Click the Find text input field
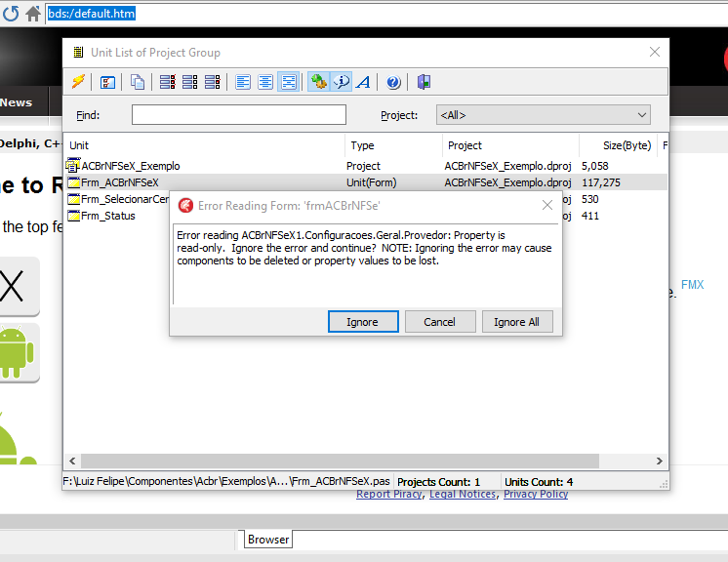Screen dimensions: 728x562 pyautogui.click(x=239, y=114)
